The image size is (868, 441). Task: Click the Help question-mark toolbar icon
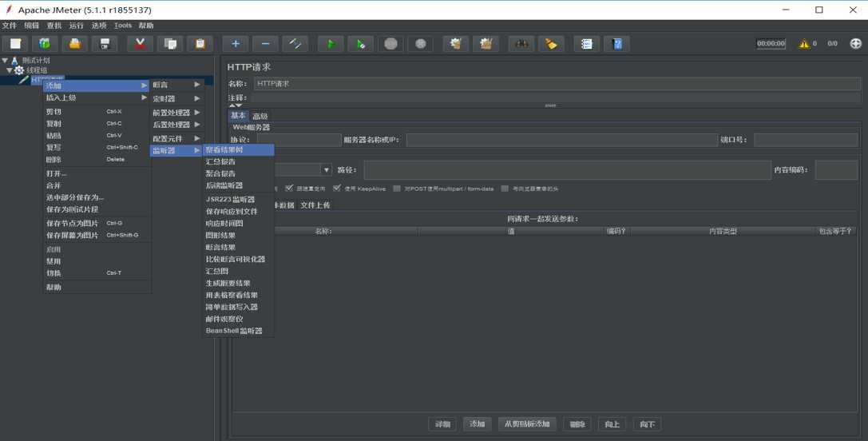coord(616,44)
